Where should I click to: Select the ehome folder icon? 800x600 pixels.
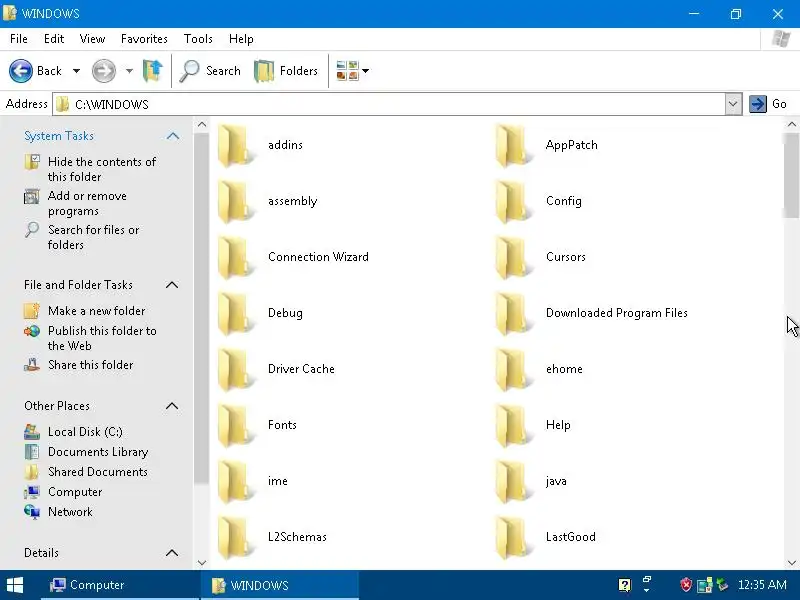513,369
